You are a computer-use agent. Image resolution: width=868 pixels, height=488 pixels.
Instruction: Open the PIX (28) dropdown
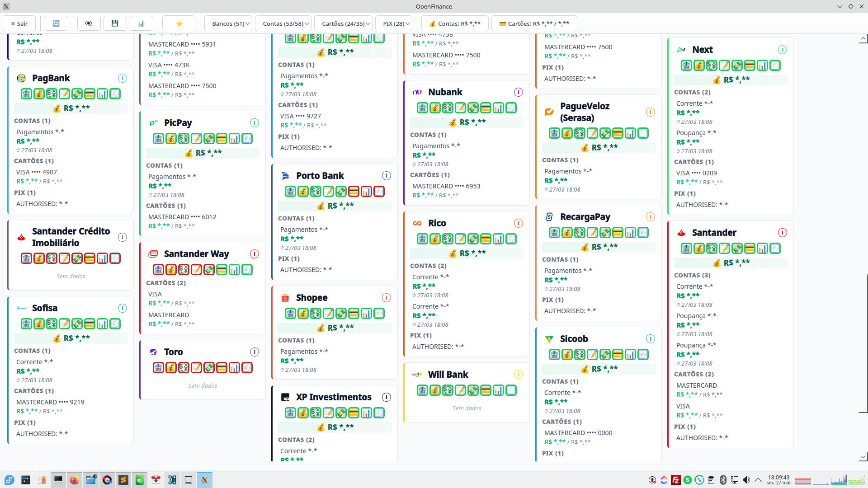pyautogui.click(x=394, y=23)
